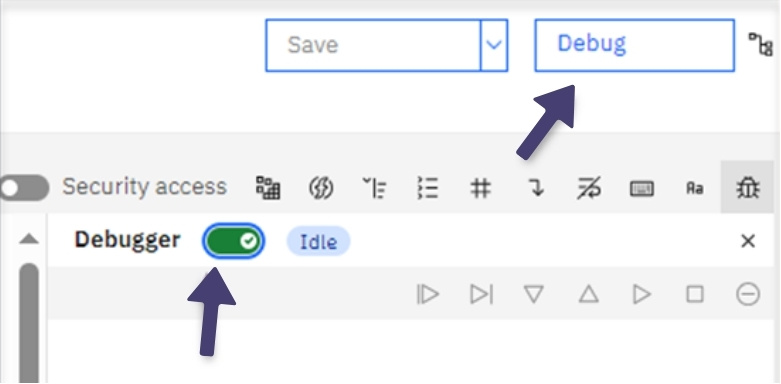Click the blocks grid icon beside Security access
The width and height of the screenshot is (781, 384).
(268, 188)
